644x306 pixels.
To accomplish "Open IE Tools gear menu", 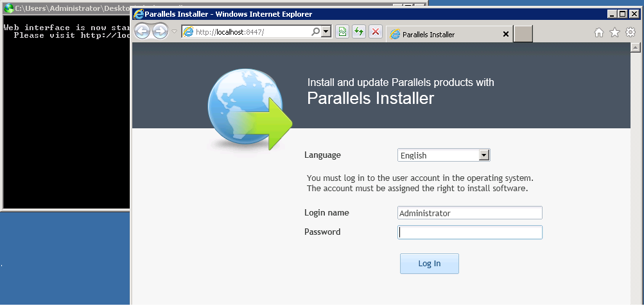I will point(631,33).
